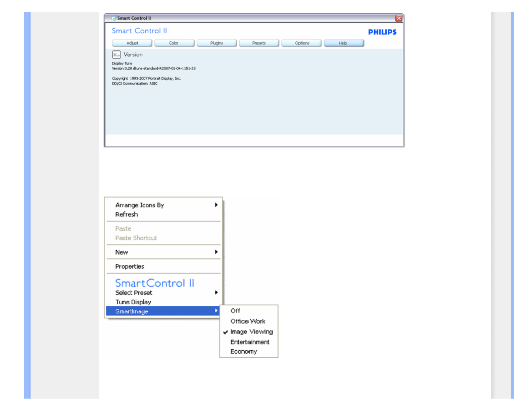Click the Version 3.20 dtune-standard text line

[x=154, y=68]
